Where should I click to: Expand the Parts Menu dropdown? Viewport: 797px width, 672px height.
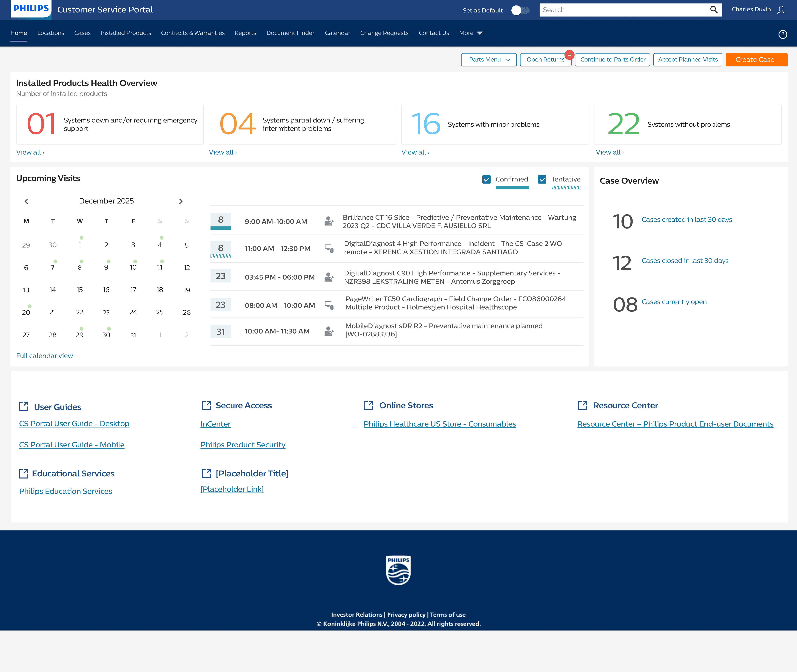[x=489, y=59]
